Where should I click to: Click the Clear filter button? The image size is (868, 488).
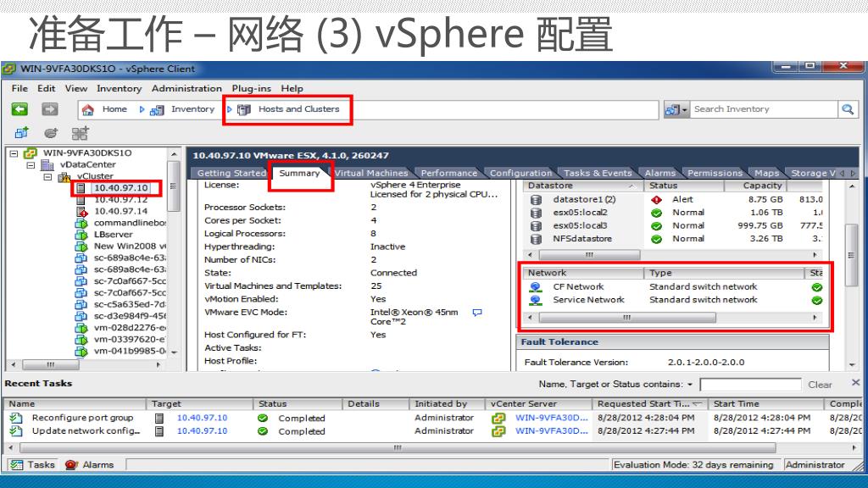[x=820, y=385]
